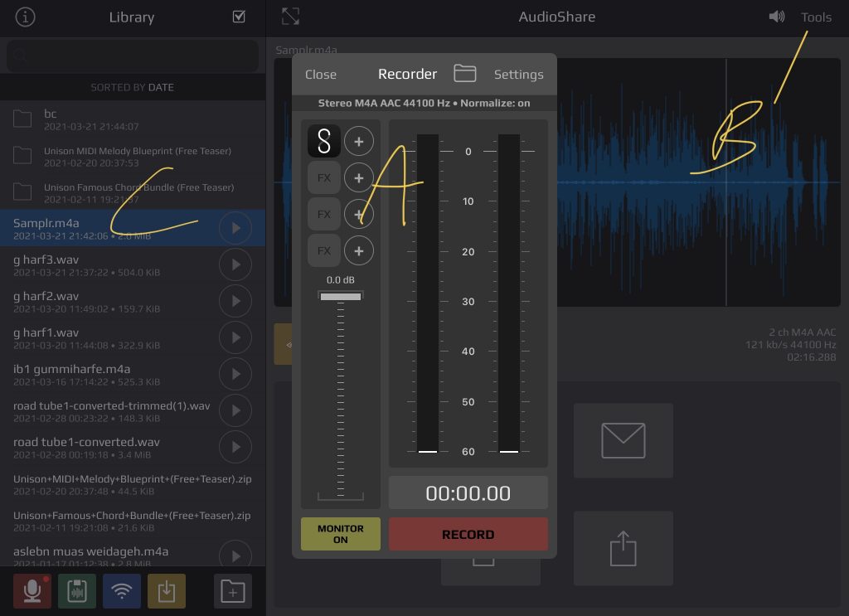Image resolution: width=849 pixels, height=616 pixels.
Task: Open the green audio clipboard paste button
Action: tap(77, 590)
